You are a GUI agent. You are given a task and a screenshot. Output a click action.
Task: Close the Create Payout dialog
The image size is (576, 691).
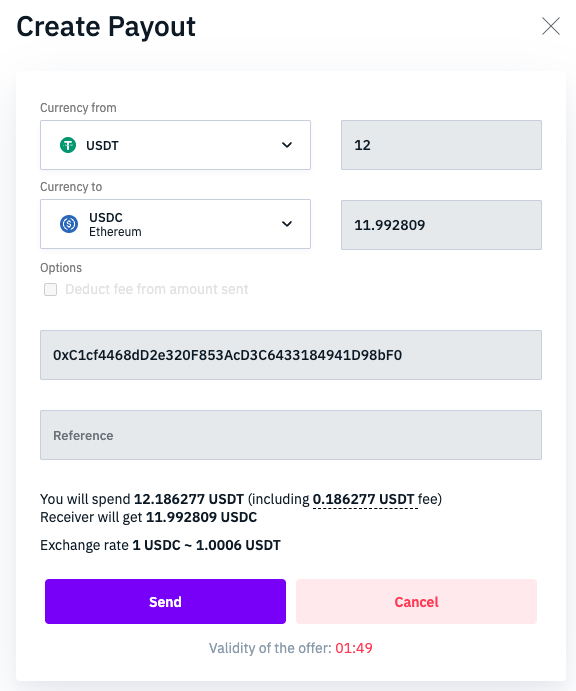tap(550, 26)
